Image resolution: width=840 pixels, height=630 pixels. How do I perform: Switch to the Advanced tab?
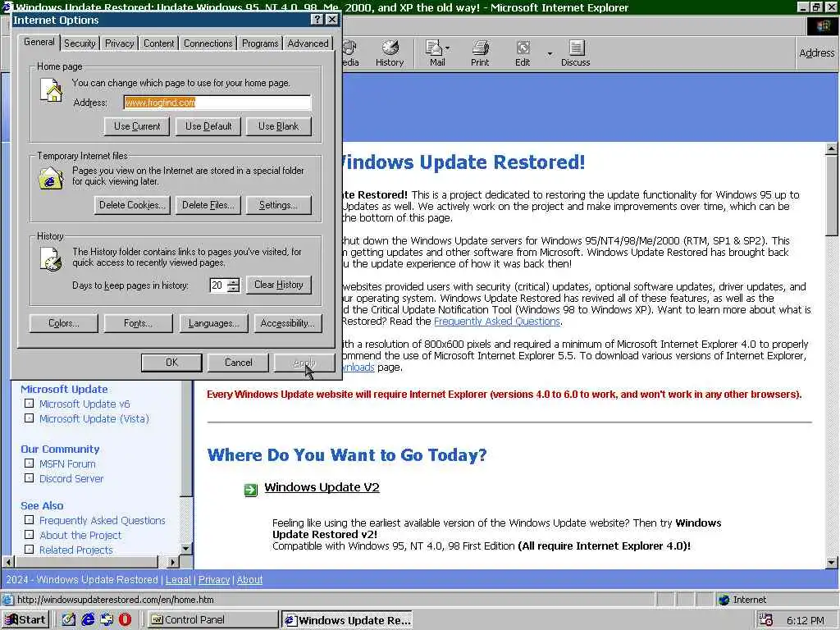tap(308, 43)
